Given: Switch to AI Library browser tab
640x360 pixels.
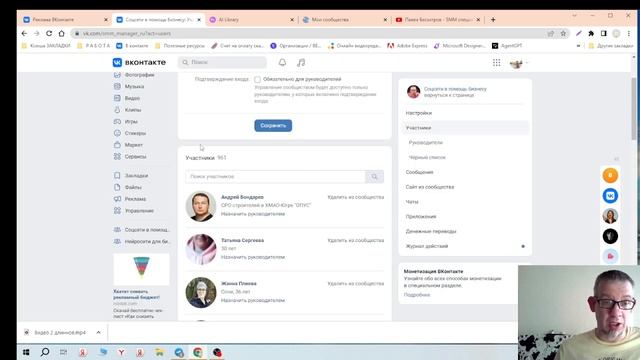Looking at the screenshot, I should (251, 20).
